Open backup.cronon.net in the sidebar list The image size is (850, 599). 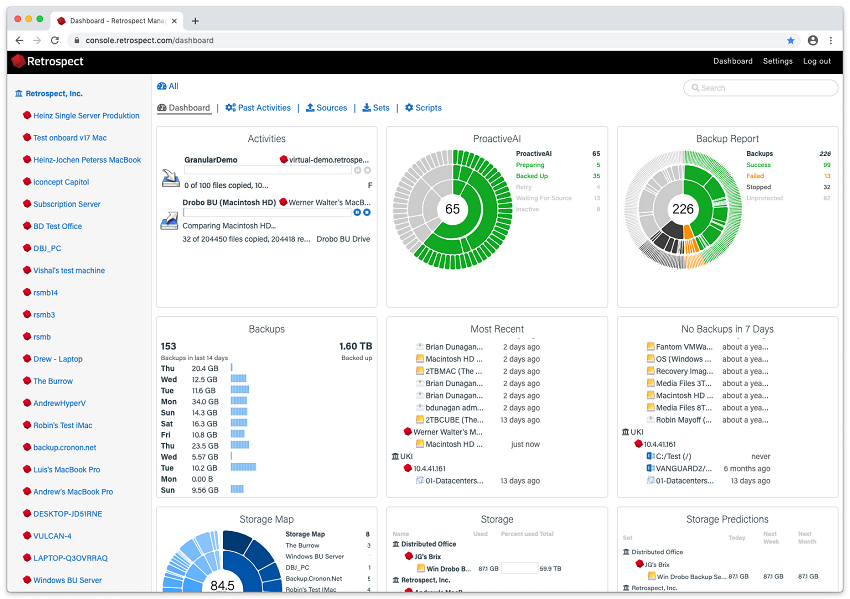tap(64, 448)
